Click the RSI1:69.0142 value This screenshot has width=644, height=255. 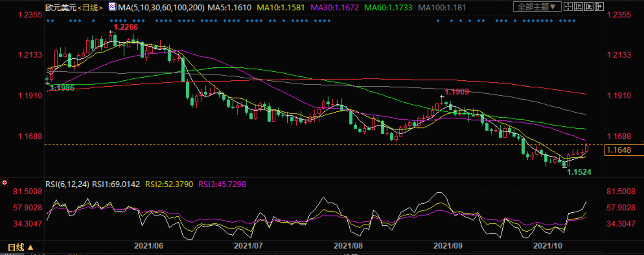click(x=116, y=184)
